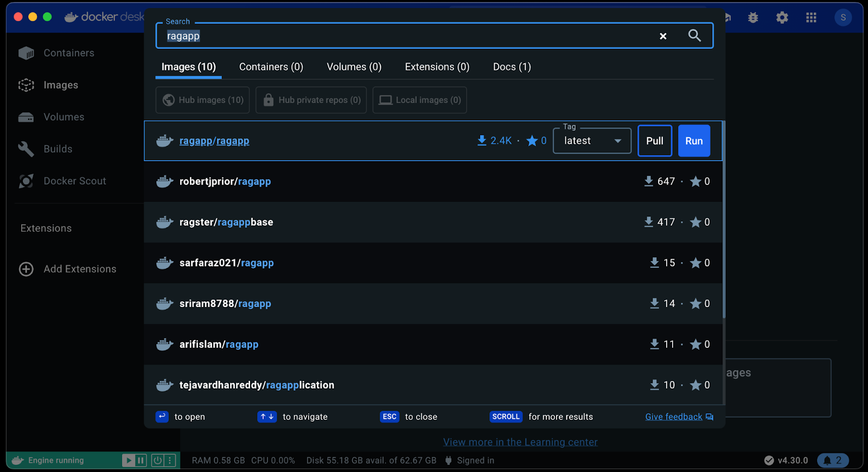Click the engine power quit button
The height and width of the screenshot is (472, 868).
pos(157,461)
